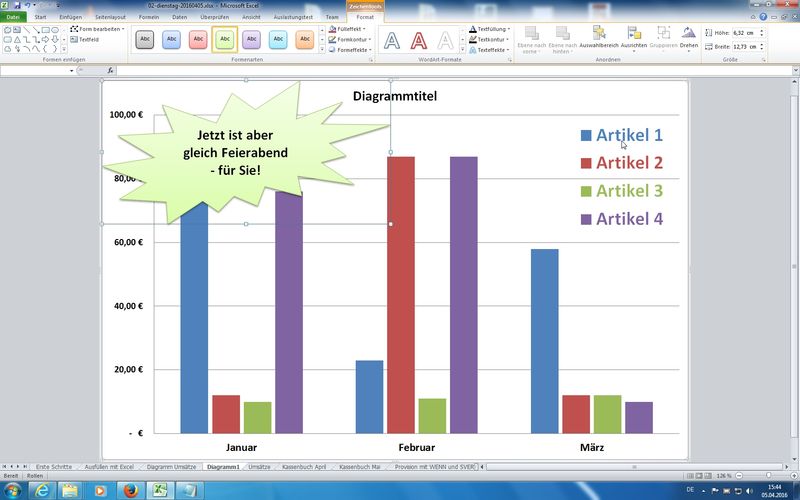
Task: Click the zoom slider in status bar
Action: (768, 476)
